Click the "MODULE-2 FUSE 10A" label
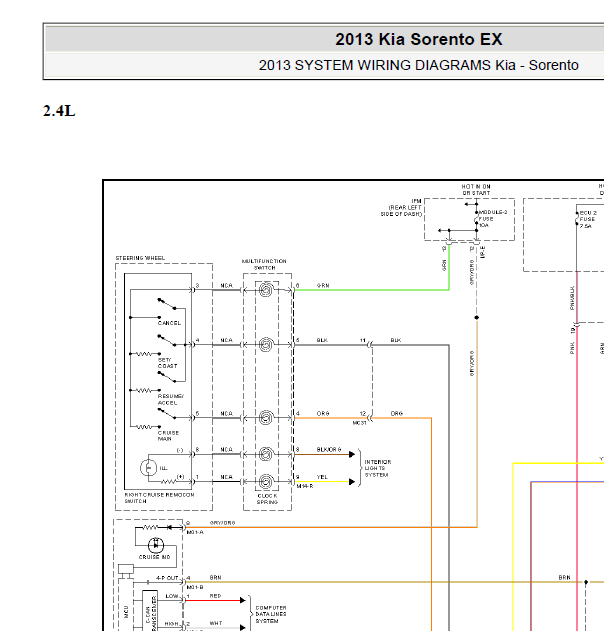The image size is (604, 631). (x=493, y=219)
